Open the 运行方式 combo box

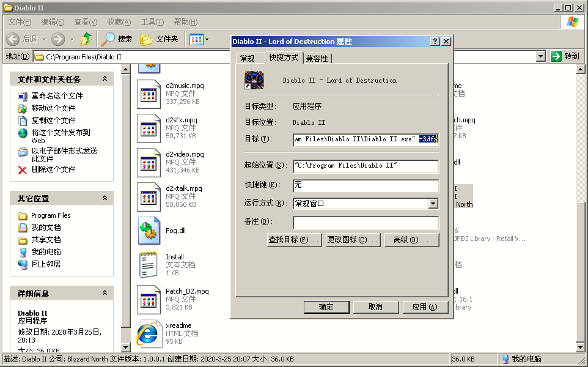point(366,204)
